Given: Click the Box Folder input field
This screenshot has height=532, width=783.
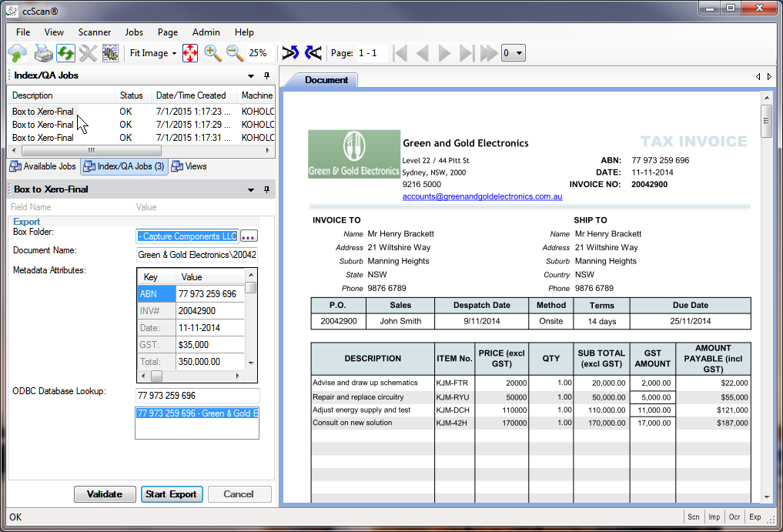Looking at the screenshot, I should pos(187,236).
